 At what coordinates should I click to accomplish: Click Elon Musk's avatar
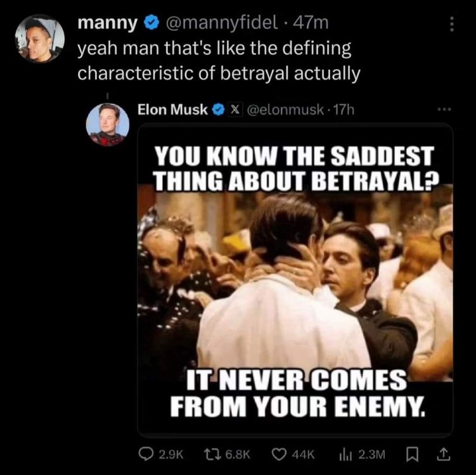click(x=108, y=124)
